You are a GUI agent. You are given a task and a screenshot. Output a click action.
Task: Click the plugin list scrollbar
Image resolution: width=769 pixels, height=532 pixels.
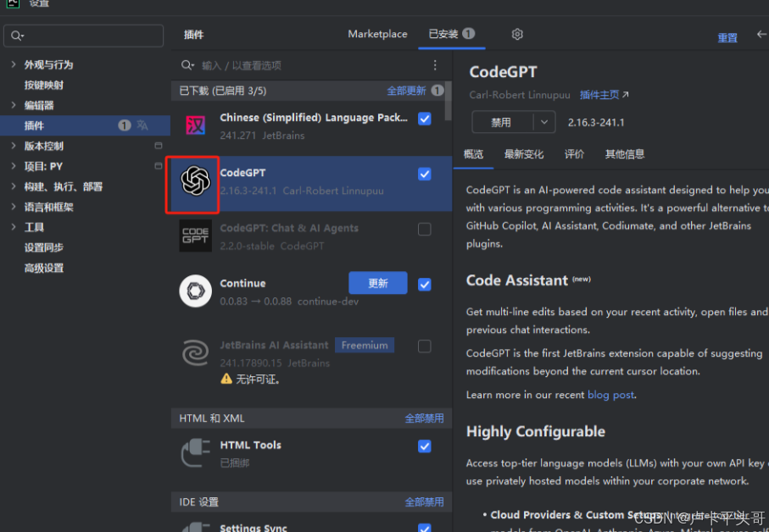448,101
